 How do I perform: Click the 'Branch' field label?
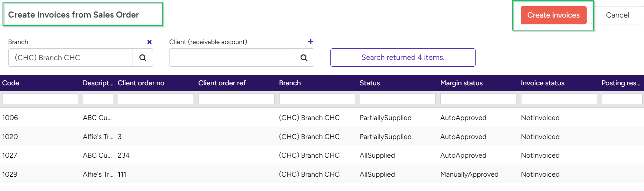point(18,42)
